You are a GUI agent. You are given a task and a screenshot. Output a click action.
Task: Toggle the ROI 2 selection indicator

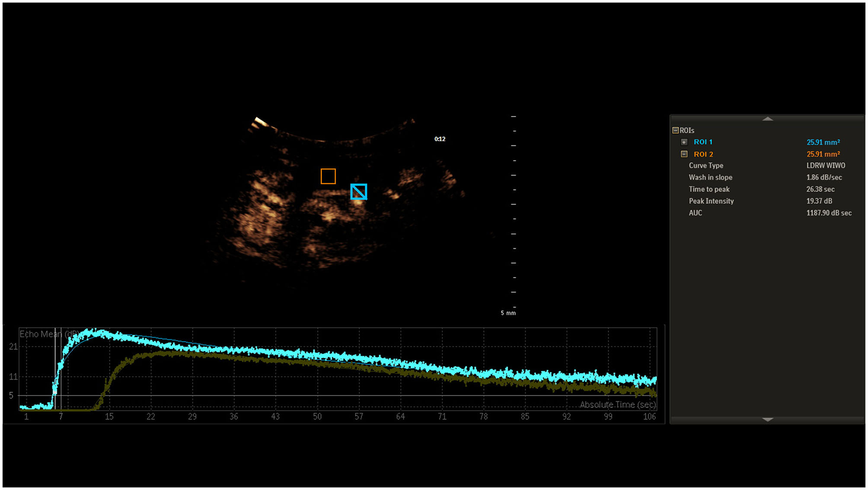[x=684, y=154]
